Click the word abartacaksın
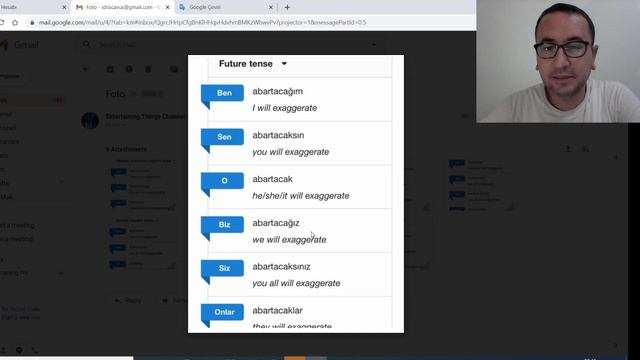 pos(278,135)
